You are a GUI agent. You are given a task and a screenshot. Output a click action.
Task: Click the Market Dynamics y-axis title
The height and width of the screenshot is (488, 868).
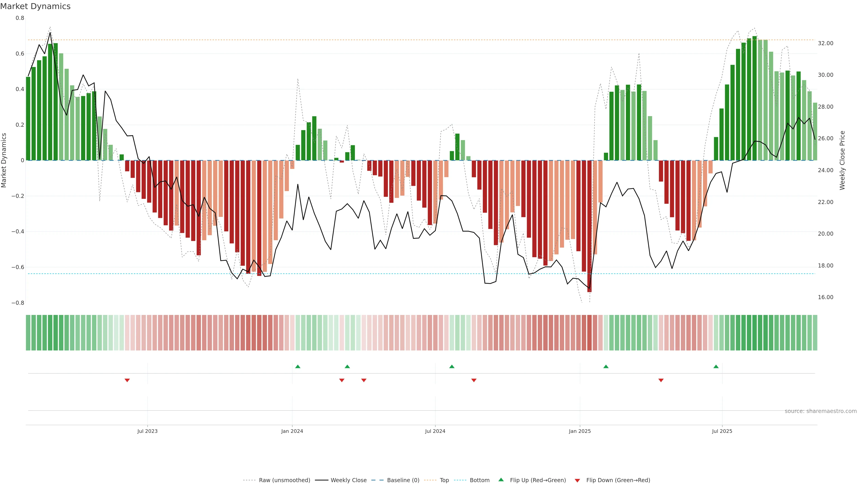point(4,160)
